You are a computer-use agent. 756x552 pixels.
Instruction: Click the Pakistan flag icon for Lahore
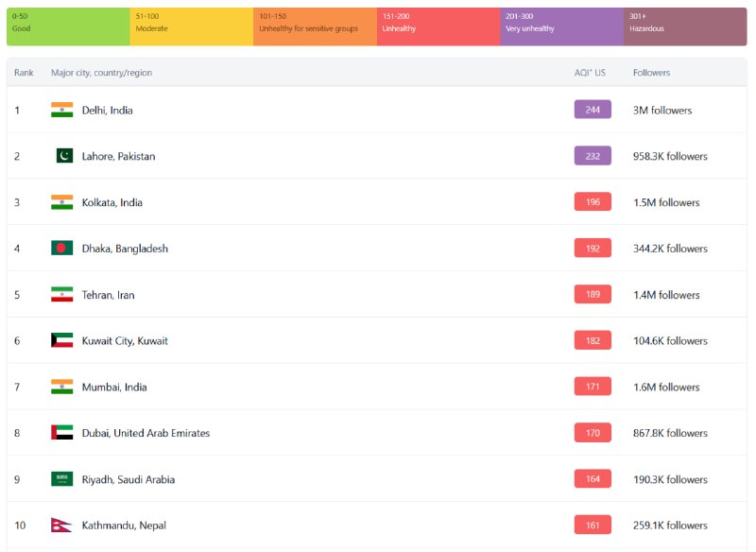[x=63, y=156]
